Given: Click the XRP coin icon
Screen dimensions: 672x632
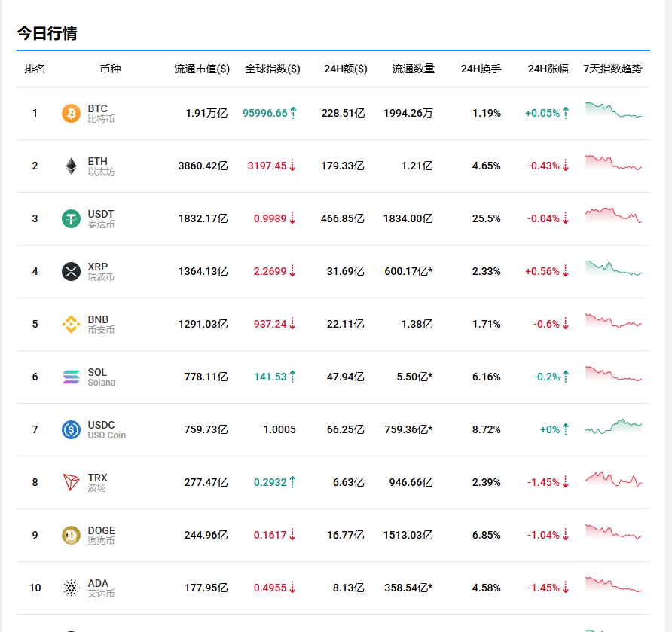Looking at the screenshot, I should pos(71,272).
